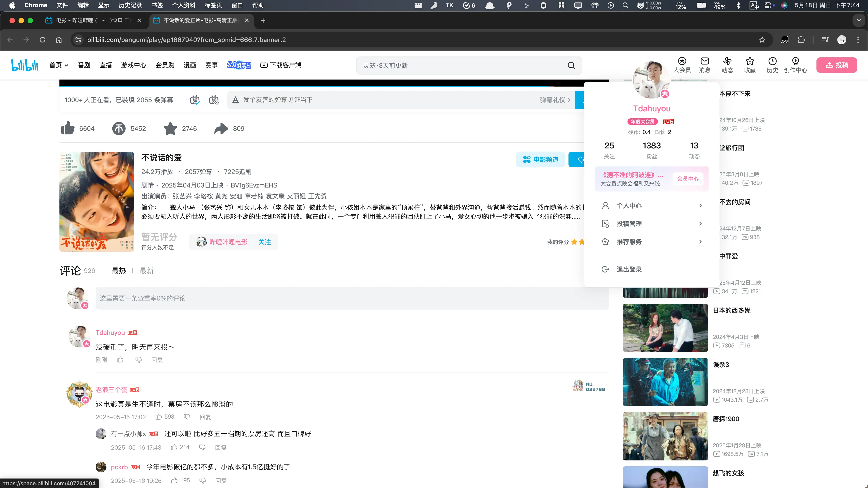
Task: Click 退出登录 to log out
Action: click(629, 269)
